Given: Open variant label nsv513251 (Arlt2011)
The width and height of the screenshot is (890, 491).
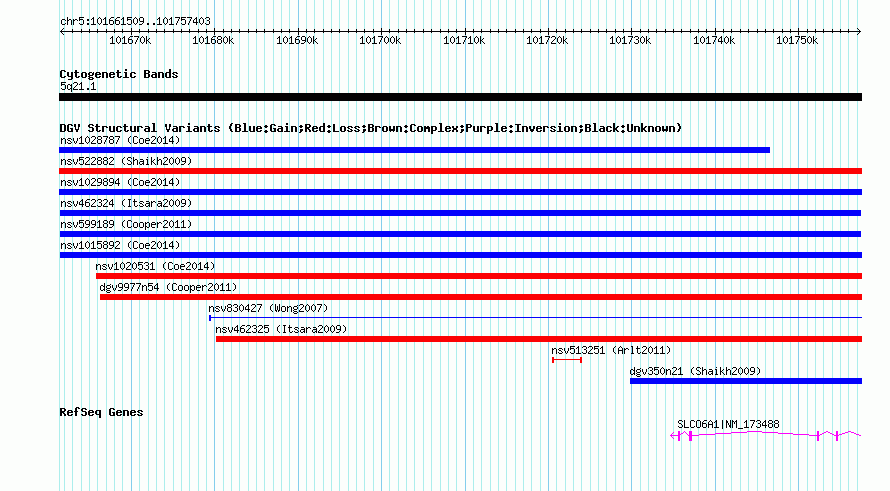Looking at the screenshot, I should point(611,350).
